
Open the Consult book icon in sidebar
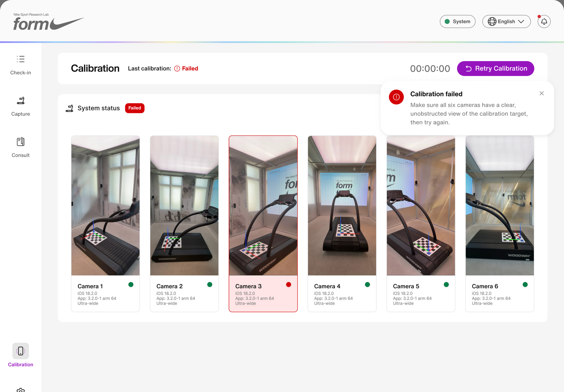click(21, 142)
